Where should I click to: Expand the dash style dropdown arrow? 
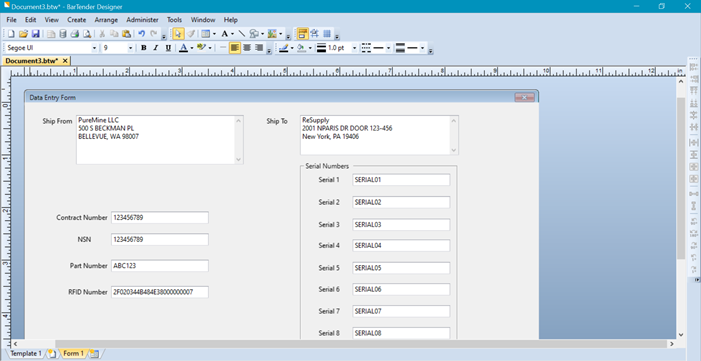coord(389,48)
